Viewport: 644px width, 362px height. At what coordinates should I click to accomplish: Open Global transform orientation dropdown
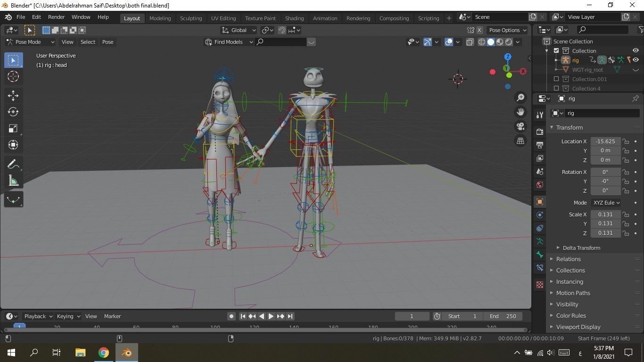239,30
